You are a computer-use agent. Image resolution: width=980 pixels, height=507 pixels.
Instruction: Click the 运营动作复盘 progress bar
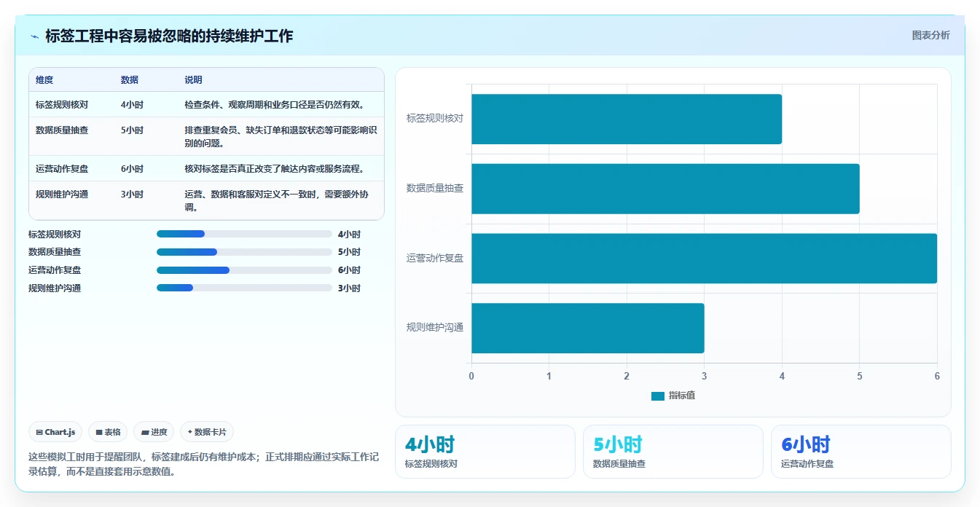(244, 270)
